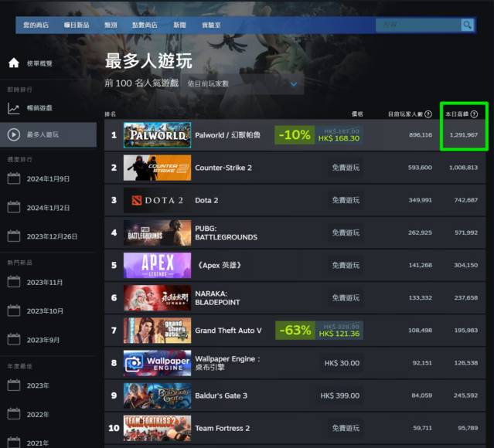Open Counter-Strike 2 game thumbnail
Image resolution: width=494 pixels, height=448 pixels.
click(x=157, y=168)
